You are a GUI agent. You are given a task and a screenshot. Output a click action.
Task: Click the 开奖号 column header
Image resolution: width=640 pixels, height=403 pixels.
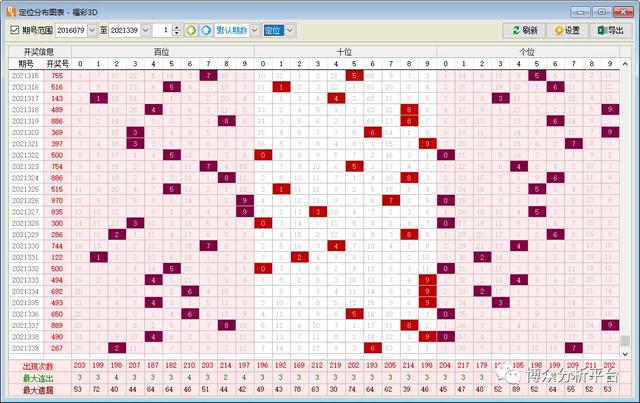[x=57, y=63]
